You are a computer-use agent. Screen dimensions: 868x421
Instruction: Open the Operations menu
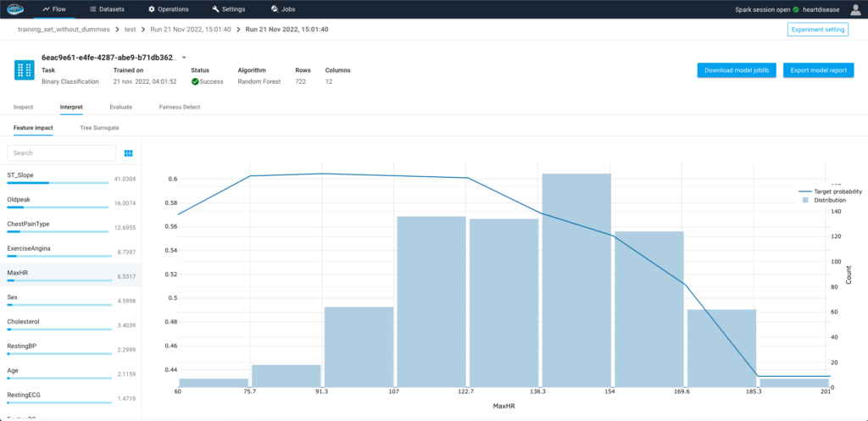click(169, 9)
